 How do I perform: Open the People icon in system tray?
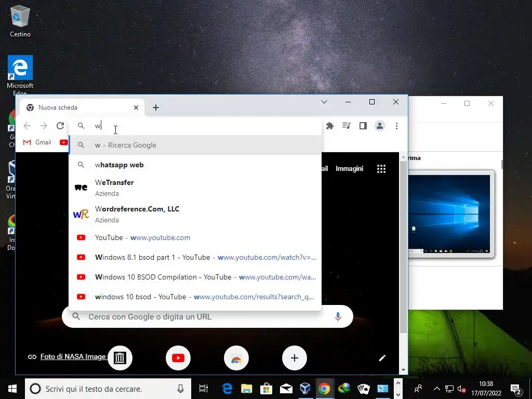418,389
